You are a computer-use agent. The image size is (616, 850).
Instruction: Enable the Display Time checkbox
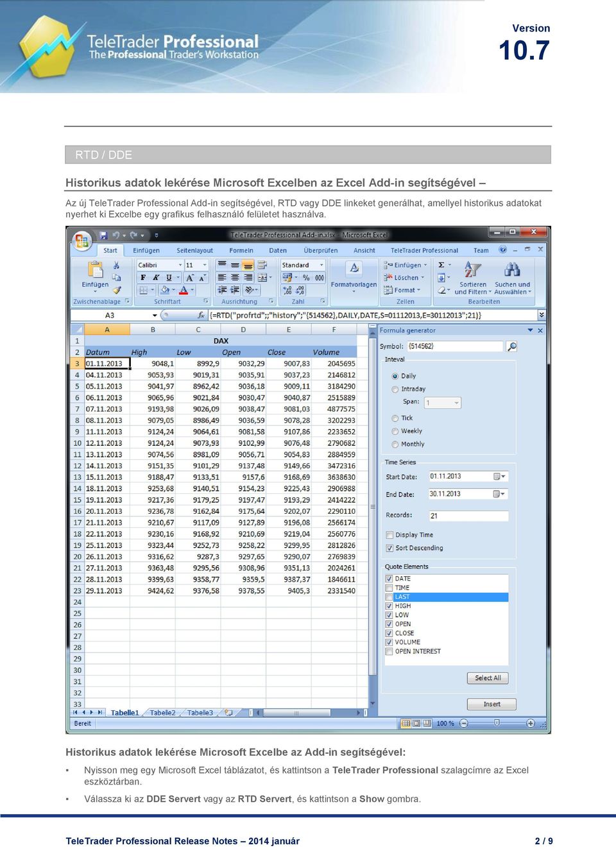tap(389, 535)
